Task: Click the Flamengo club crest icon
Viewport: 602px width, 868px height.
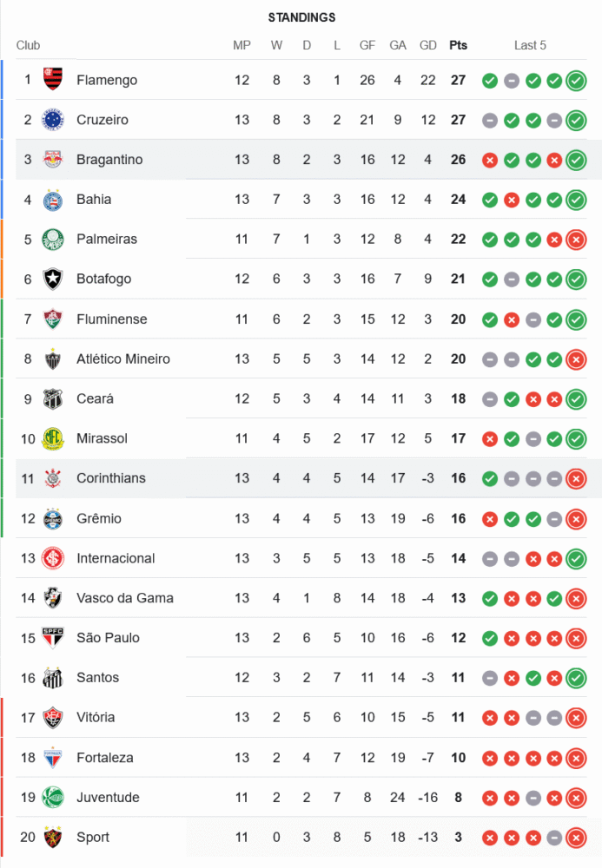Action: [53, 80]
